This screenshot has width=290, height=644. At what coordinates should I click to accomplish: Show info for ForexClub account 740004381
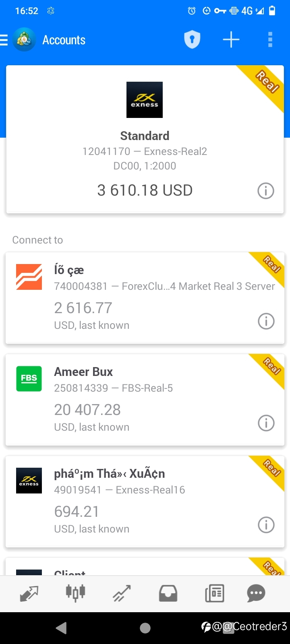(x=266, y=321)
